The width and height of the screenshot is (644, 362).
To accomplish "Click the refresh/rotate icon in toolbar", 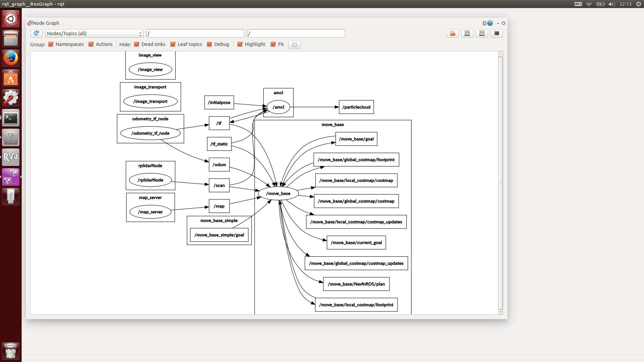I will [x=37, y=33].
